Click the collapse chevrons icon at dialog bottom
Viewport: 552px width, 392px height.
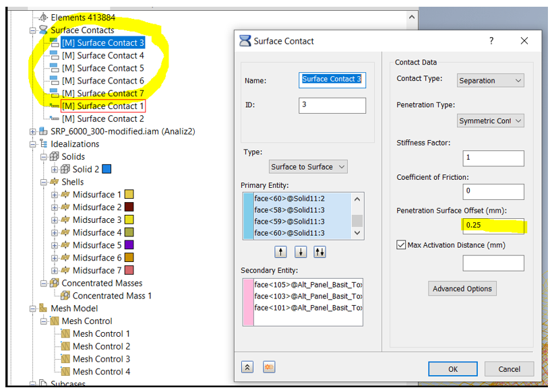247,366
